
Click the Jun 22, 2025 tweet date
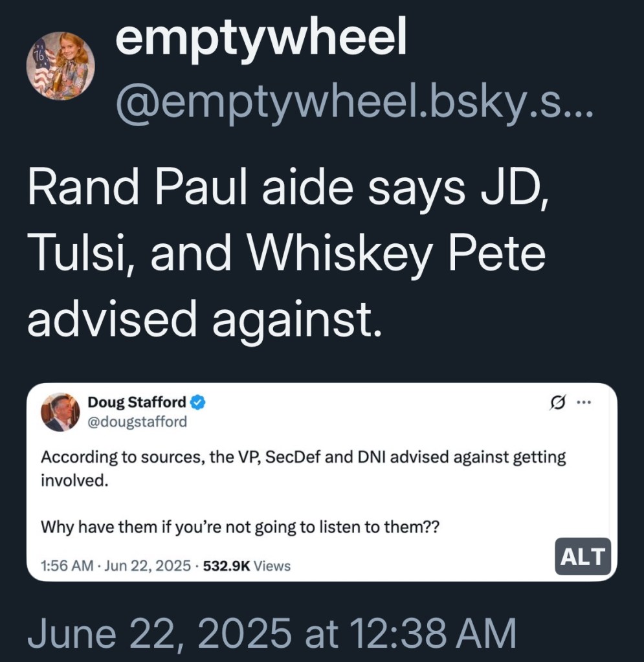[148, 566]
